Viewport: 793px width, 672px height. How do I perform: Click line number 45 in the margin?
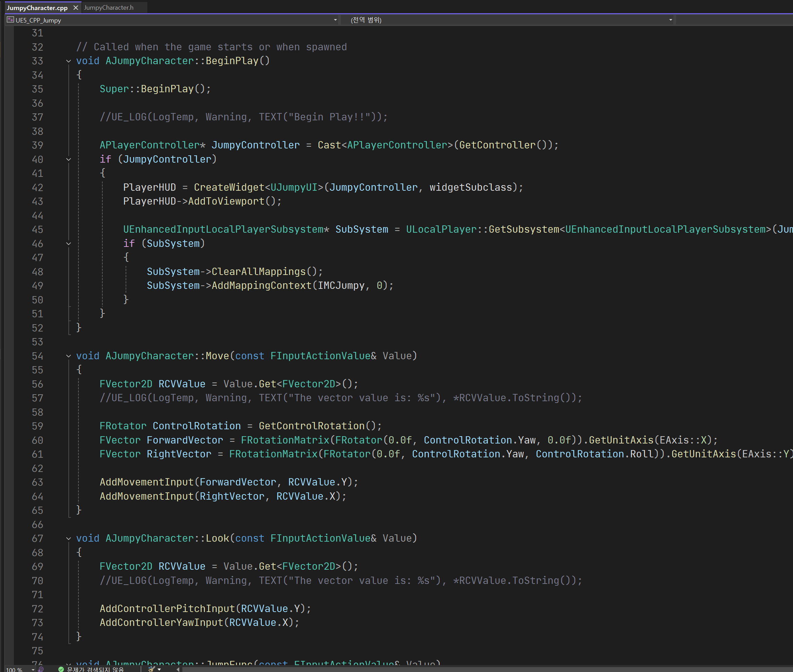click(37, 230)
